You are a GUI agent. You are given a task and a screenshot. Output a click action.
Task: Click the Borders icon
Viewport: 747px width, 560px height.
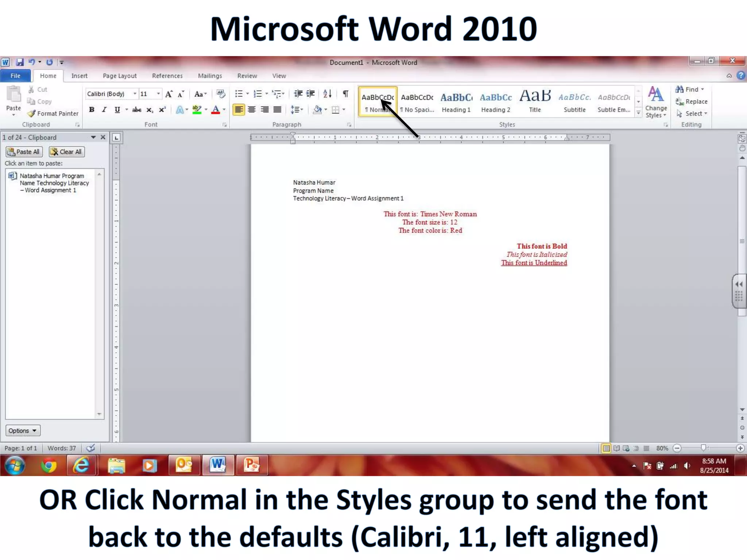click(x=336, y=110)
